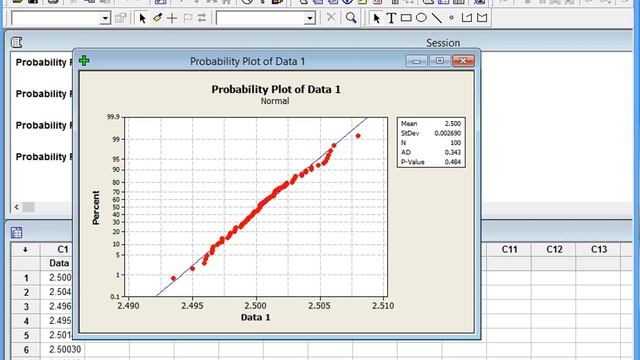Click the grayed-out icon after the first combo box

pyautogui.click(x=120, y=18)
